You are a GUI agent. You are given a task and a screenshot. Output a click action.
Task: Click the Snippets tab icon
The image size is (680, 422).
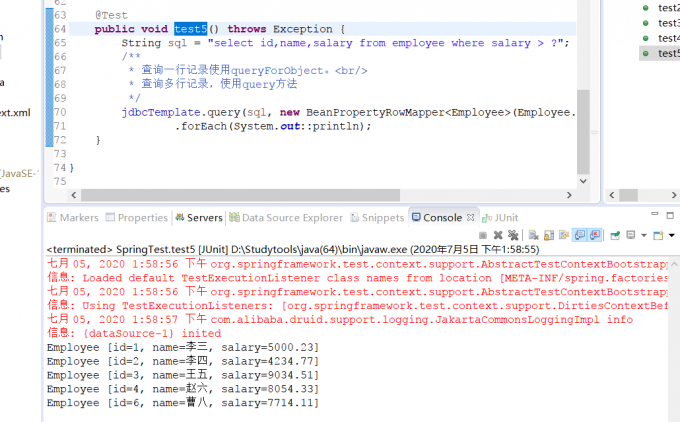(x=355, y=217)
